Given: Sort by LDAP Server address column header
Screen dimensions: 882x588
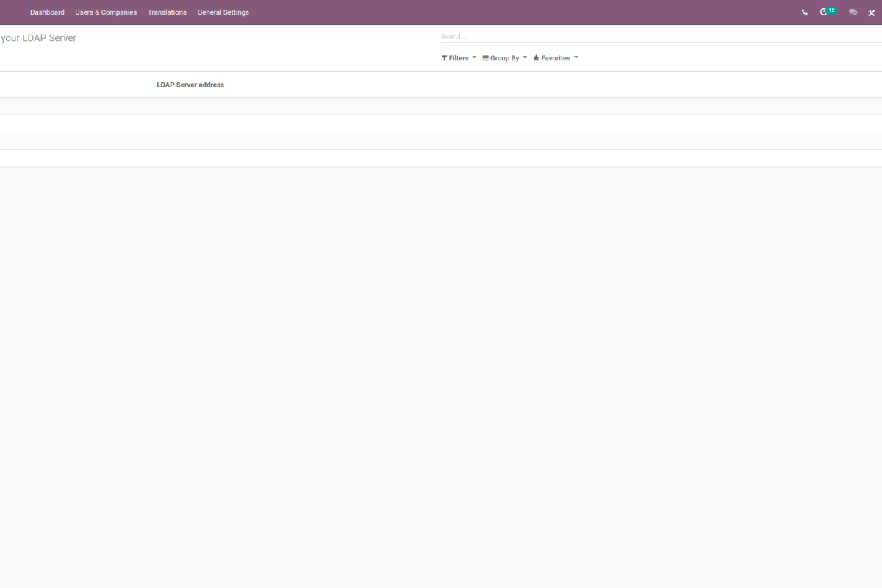Looking at the screenshot, I should click(x=190, y=85).
